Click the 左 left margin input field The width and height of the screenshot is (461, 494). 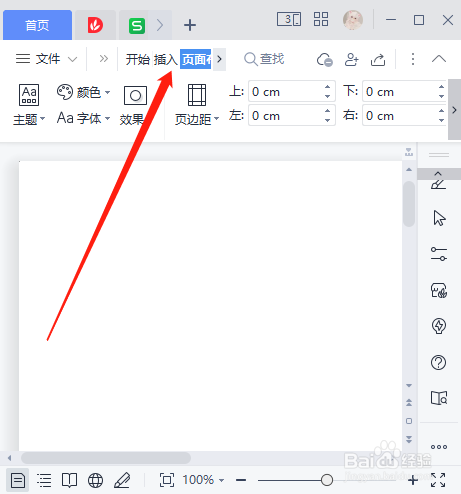[286, 115]
